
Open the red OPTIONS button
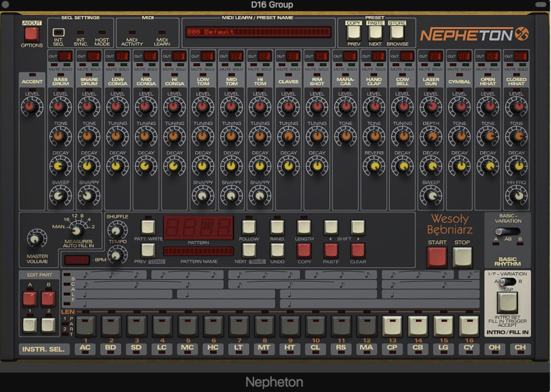tap(32, 34)
